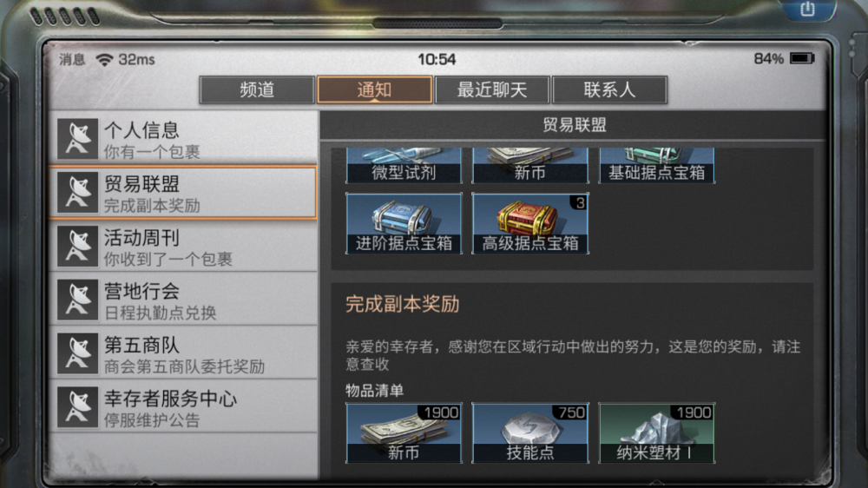Tap the 微型试剂 item icon
The height and width of the screenshot is (488, 868).
point(404,165)
